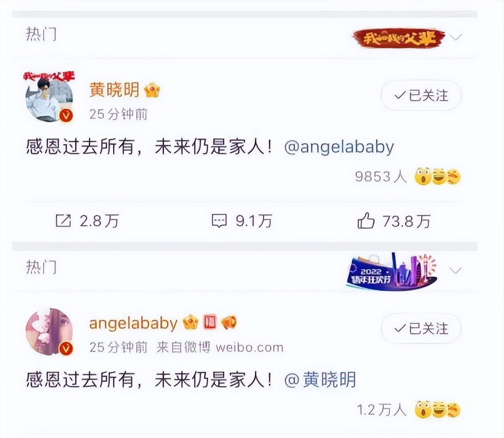Open 黄晓明's profile avatar
This screenshot has width=504, height=438.
49,97
